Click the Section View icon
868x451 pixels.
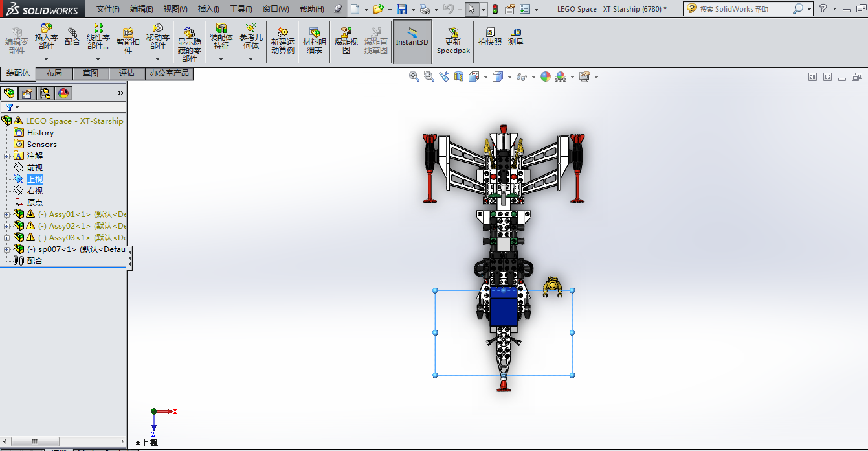[x=459, y=76]
